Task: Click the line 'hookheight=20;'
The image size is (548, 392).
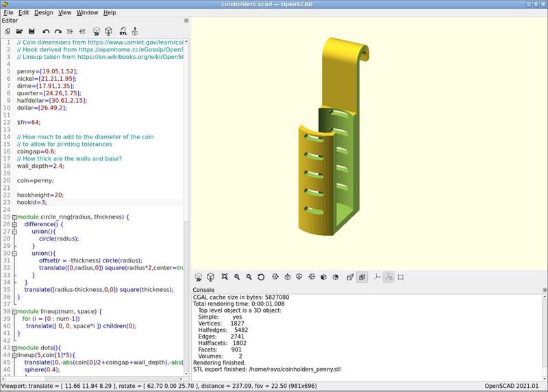Action: coord(40,195)
